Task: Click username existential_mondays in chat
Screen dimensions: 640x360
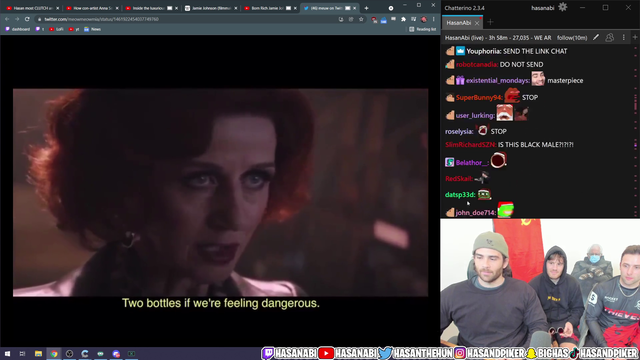Action: tap(498, 81)
